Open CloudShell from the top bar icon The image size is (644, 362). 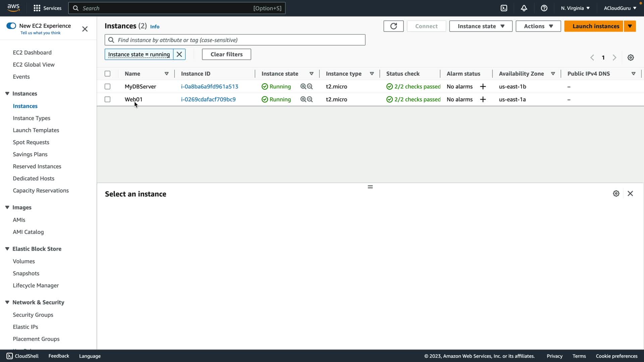(504, 8)
